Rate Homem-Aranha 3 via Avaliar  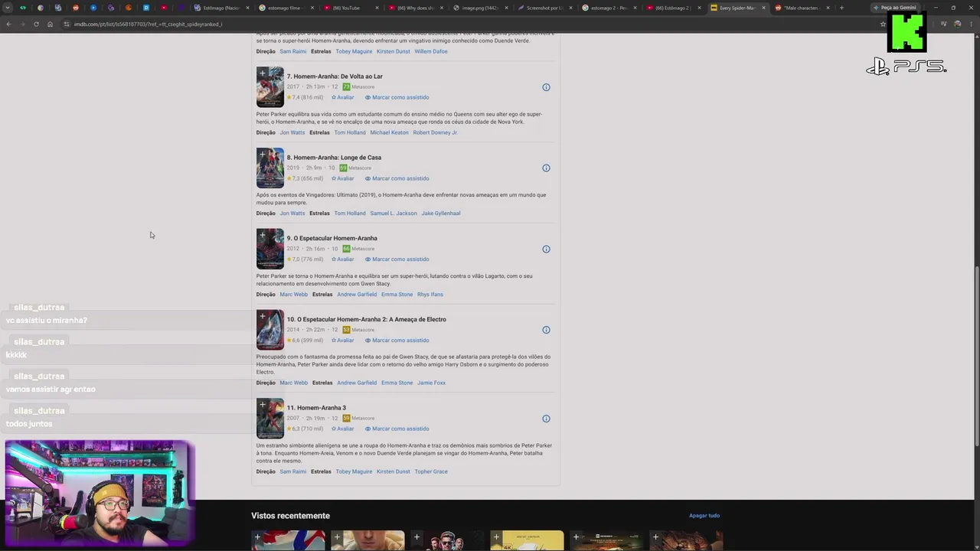[x=342, y=429]
